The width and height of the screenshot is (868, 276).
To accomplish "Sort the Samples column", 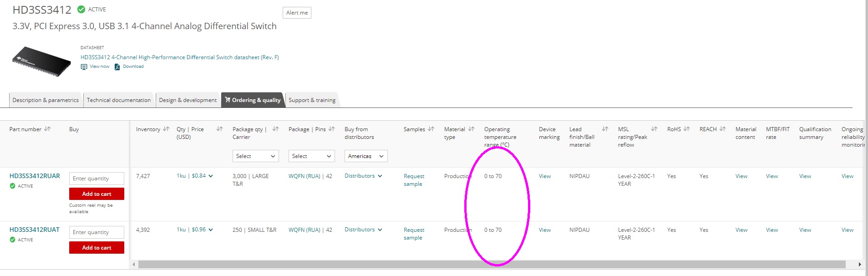I will (x=431, y=129).
